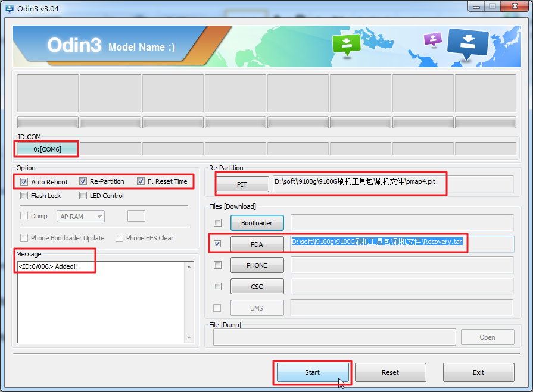
Task: Click the CSC file button
Action: (x=257, y=287)
